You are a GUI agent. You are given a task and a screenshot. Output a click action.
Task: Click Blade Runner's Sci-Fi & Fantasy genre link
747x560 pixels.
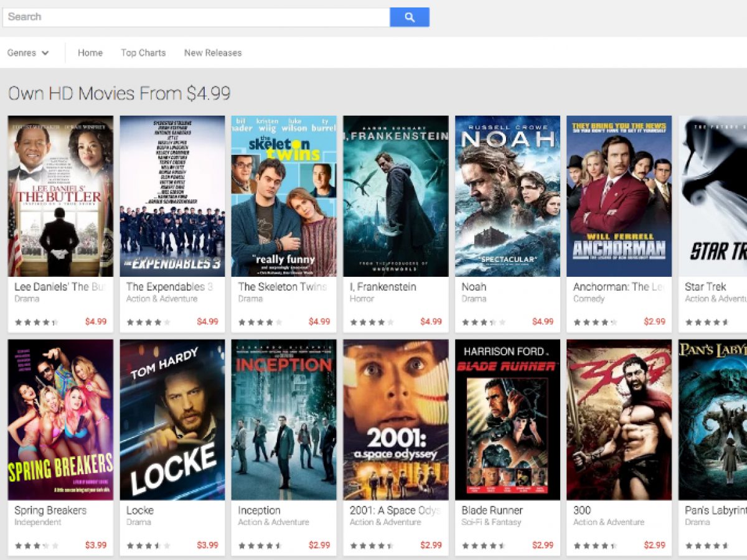click(x=491, y=522)
